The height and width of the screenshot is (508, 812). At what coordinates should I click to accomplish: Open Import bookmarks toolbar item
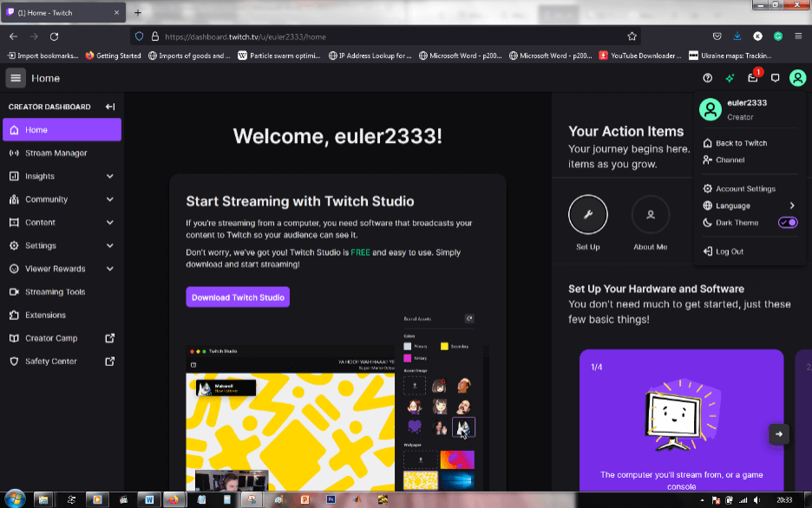[43, 55]
